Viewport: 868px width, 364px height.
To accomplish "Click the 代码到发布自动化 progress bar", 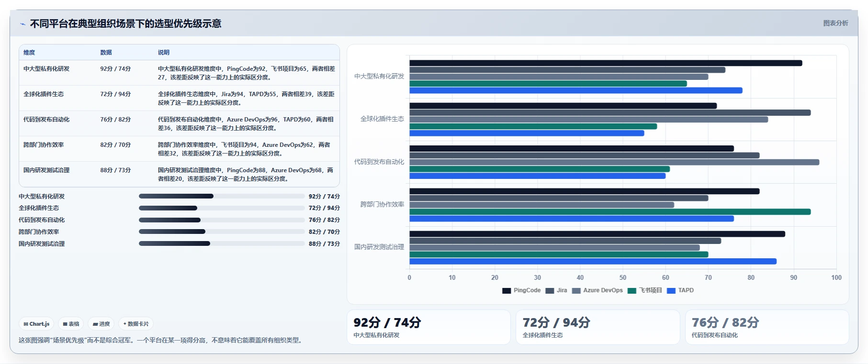I will click(x=222, y=220).
